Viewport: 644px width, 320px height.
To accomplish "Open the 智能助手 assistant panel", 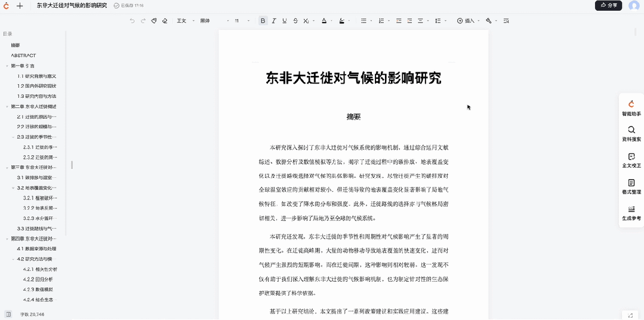I will 631,108.
